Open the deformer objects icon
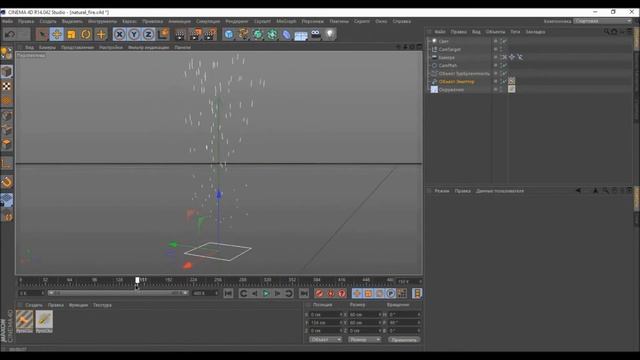Image resolution: width=640 pixels, height=360 pixels. 287,34
